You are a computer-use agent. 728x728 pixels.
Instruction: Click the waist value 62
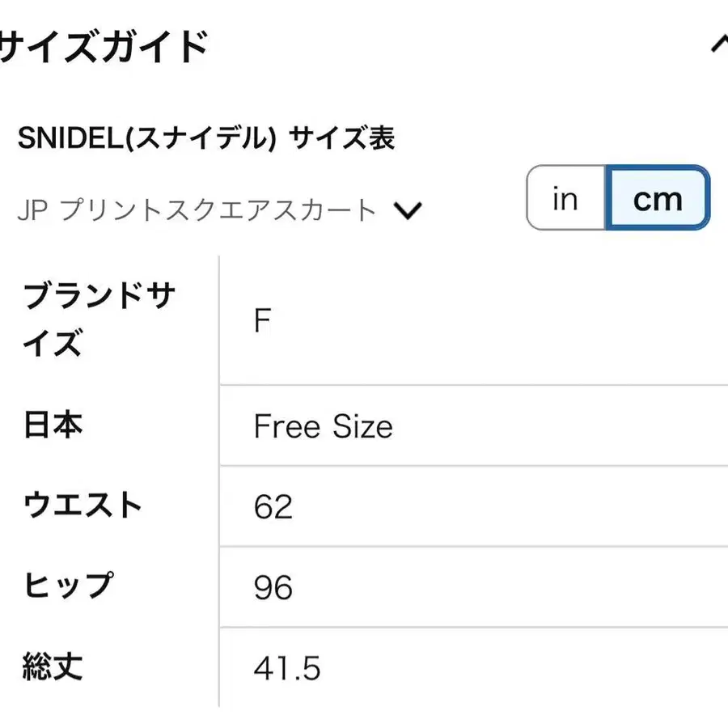point(273,507)
